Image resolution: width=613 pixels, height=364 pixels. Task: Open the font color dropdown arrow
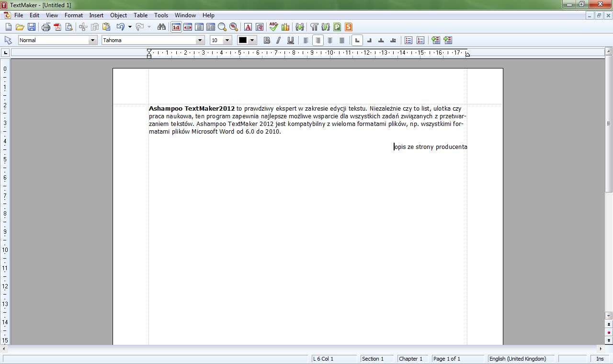coord(252,40)
